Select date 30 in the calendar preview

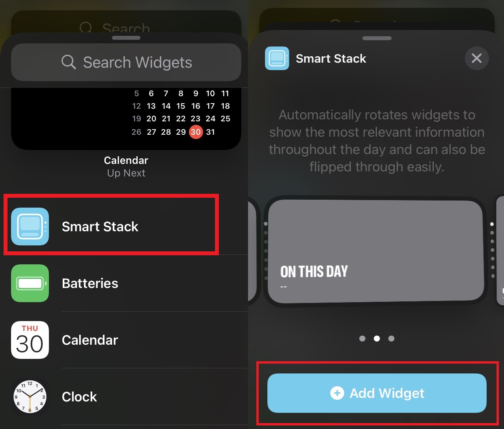[196, 132]
